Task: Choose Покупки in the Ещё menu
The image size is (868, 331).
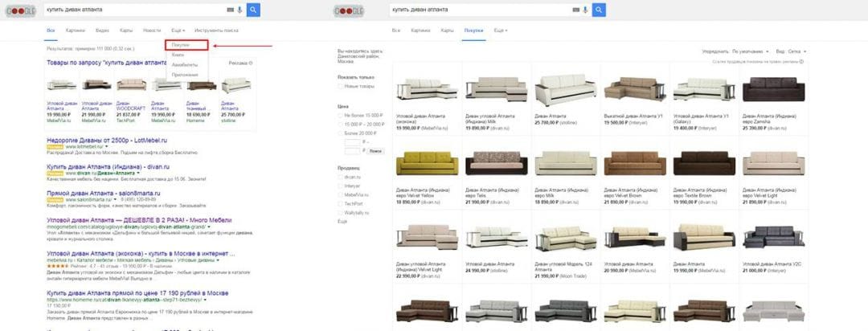Action: [x=187, y=45]
